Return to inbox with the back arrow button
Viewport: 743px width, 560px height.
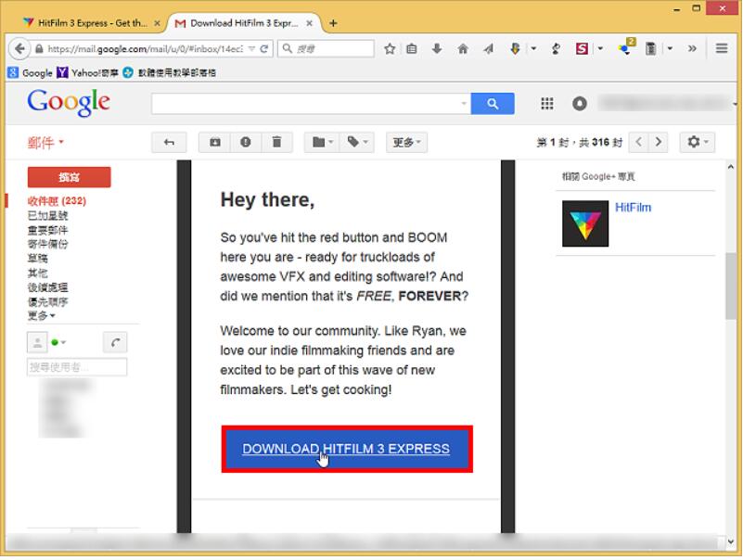(169, 142)
